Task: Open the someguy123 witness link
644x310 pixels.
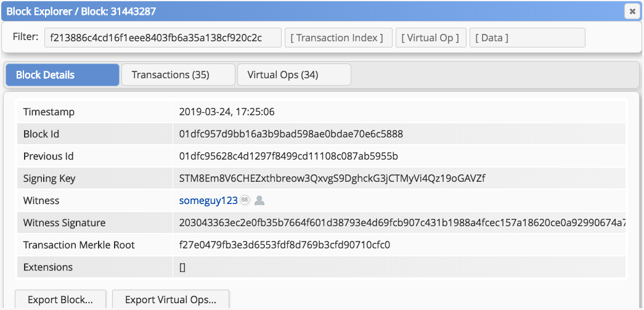Action: tap(208, 200)
